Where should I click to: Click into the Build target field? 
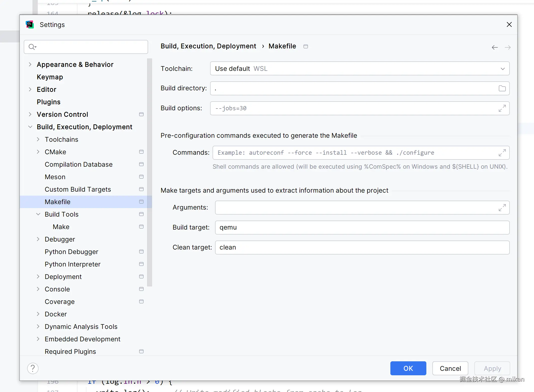coord(362,228)
